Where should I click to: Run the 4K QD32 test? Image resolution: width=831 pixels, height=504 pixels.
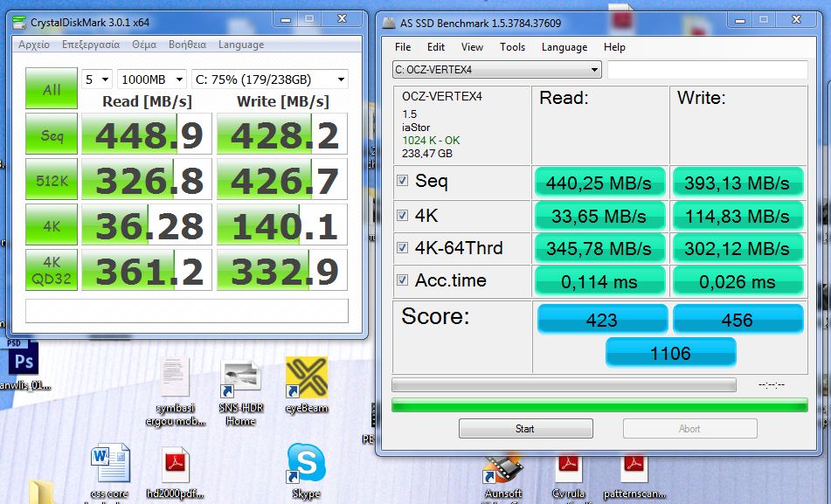click(x=52, y=270)
